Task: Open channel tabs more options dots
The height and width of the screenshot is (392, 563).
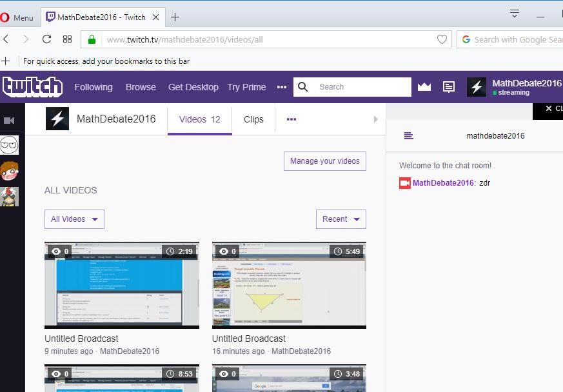Action: pyautogui.click(x=291, y=119)
